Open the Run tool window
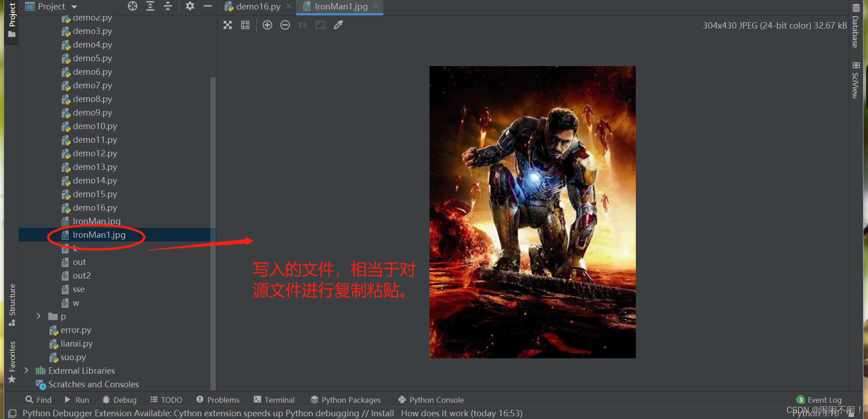868x419 pixels. pos(76,400)
